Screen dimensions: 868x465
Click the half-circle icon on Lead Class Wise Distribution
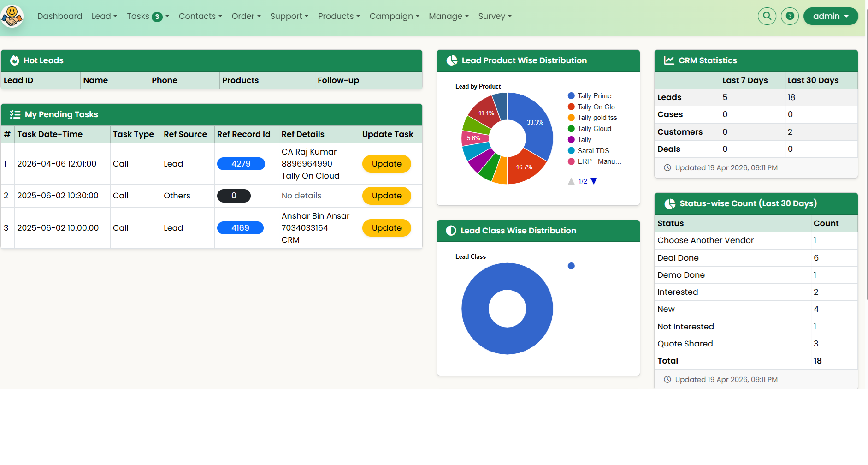(x=451, y=231)
